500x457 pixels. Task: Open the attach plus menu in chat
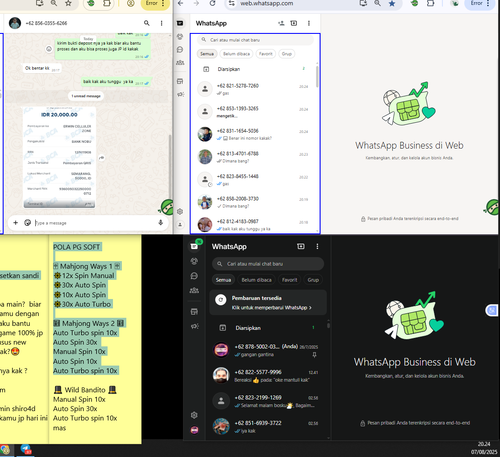pos(15,222)
